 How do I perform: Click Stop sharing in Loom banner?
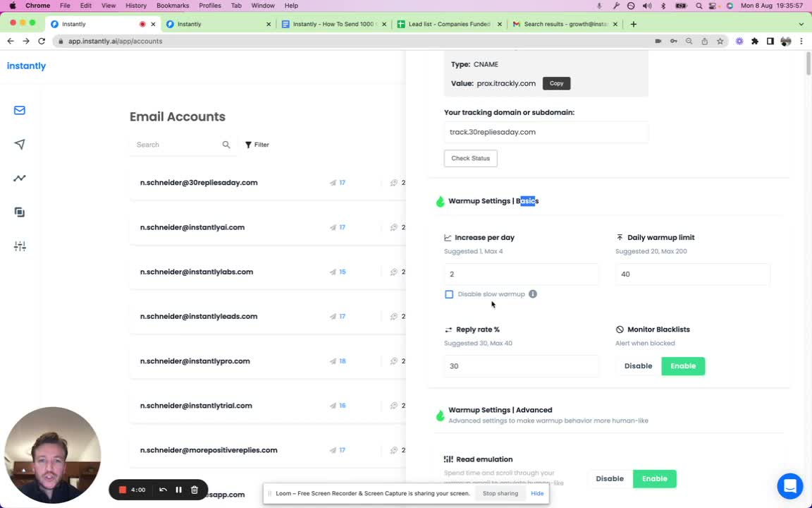500,493
